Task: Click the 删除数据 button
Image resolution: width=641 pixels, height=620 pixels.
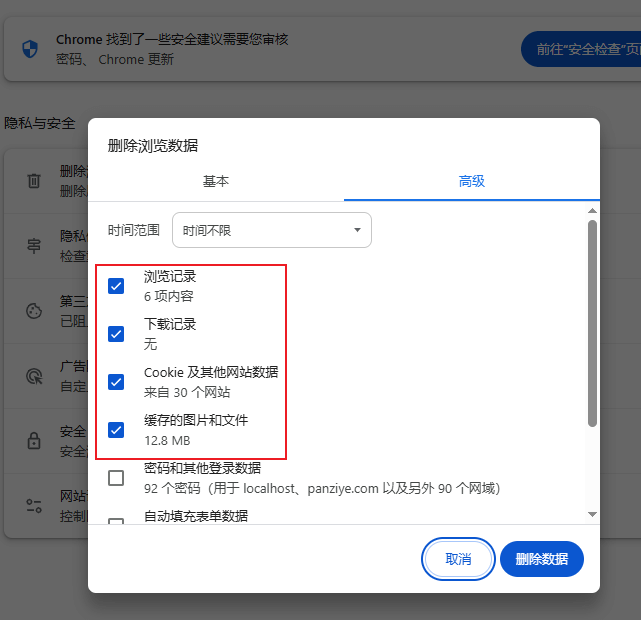Action: (542, 559)
